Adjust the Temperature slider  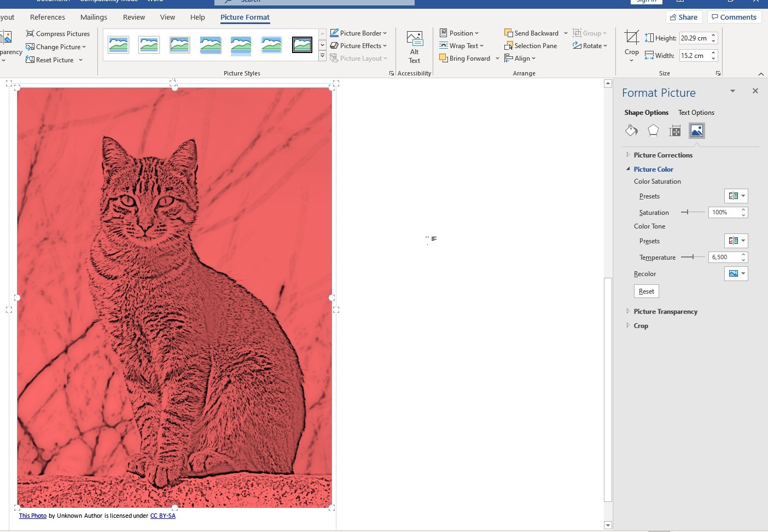coord(693,257)
